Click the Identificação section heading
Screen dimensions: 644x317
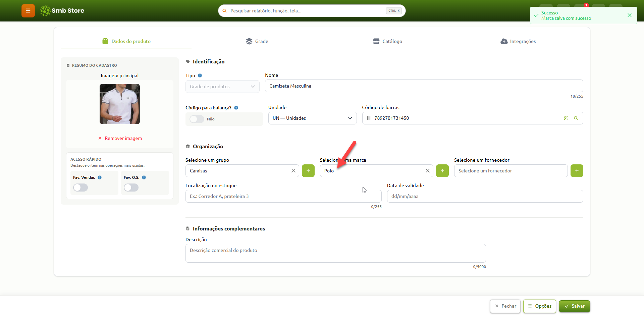coord(209,61)
